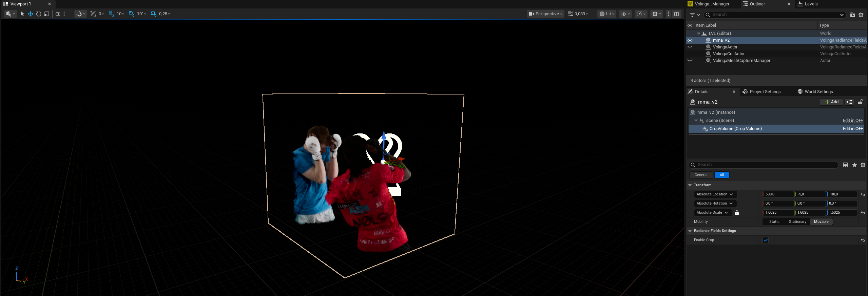Click the Details property matrix table icon
This screenshot has height=296, width=868.
[x=845, y=165]
